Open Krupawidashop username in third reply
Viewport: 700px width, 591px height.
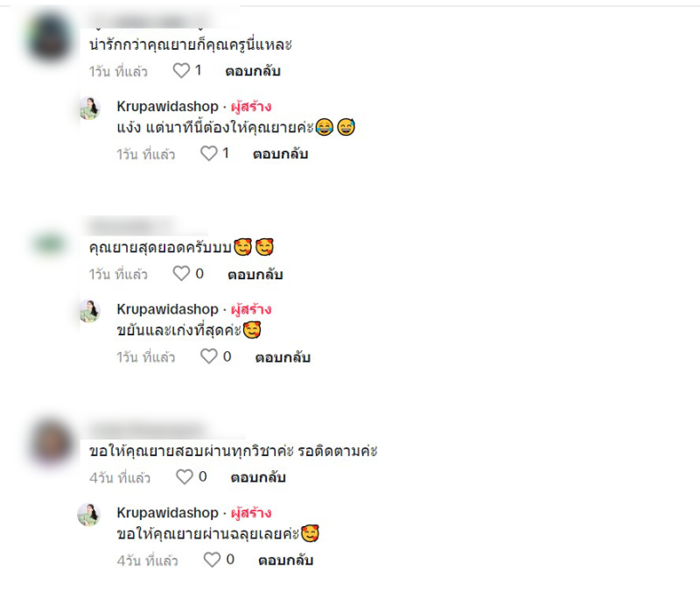coord(167,513)
